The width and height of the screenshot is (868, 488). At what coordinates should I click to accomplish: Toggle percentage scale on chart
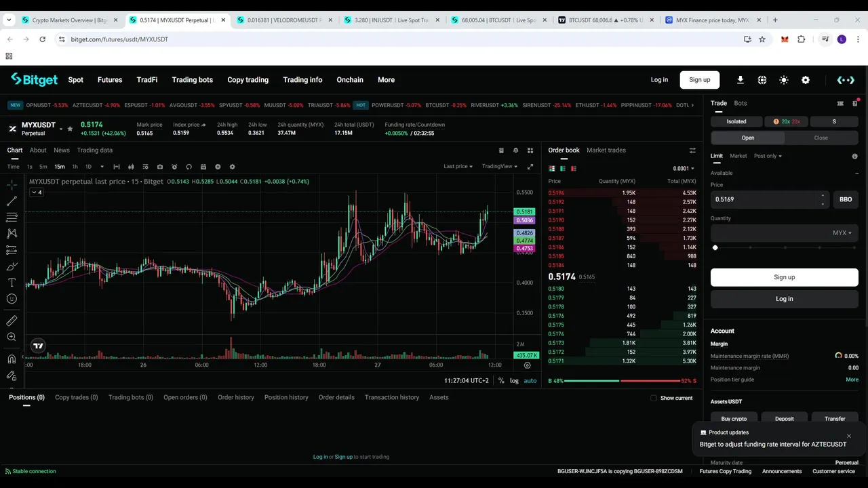pyautogui.click(x=501, y=381)
